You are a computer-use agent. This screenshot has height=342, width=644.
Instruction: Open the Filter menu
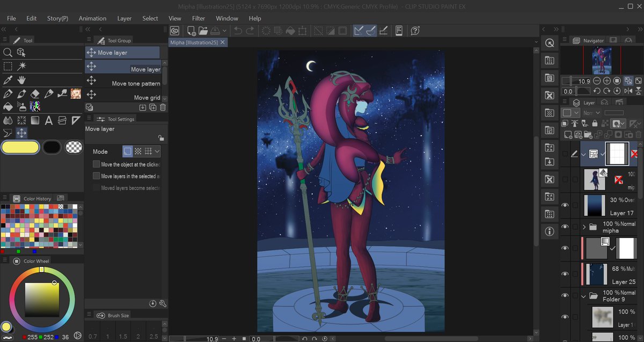click(199, 18)
